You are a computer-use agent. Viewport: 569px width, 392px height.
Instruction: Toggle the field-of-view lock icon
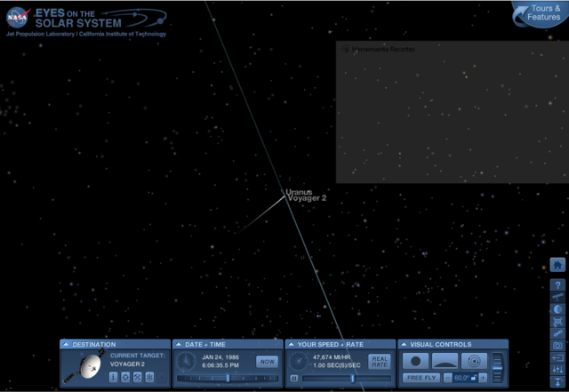click(474, 378)
